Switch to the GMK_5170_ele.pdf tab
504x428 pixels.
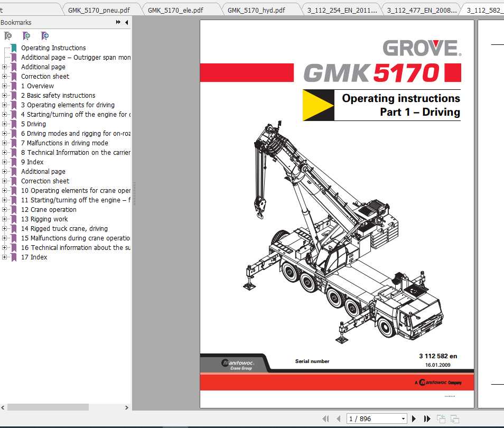pyautogui.click(x=175, y=10)
